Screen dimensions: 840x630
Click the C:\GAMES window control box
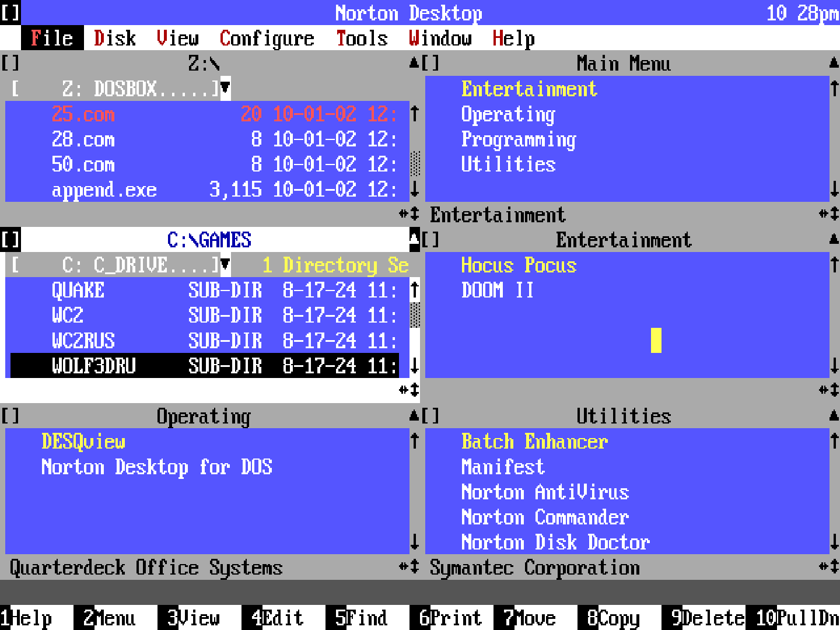[x=10, y=240]
